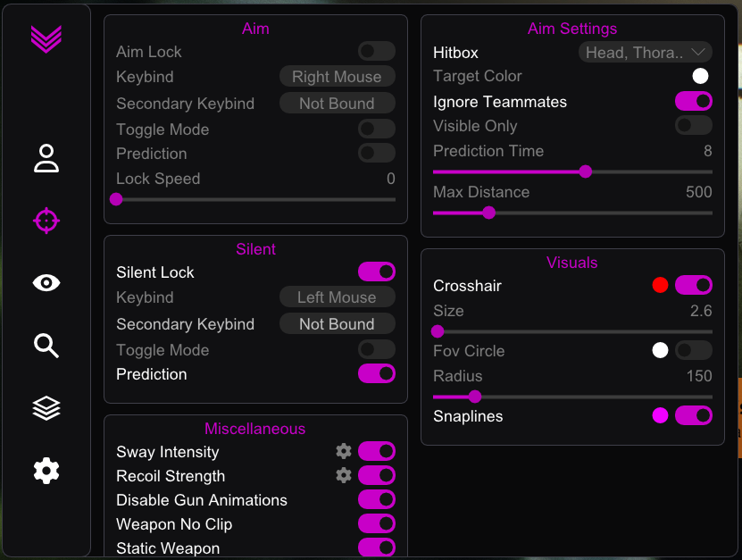Screen dimensions: 742x560
Task: Open Recoil Strength gear settings
Action: pyautogui.click(x=344, y=475)
